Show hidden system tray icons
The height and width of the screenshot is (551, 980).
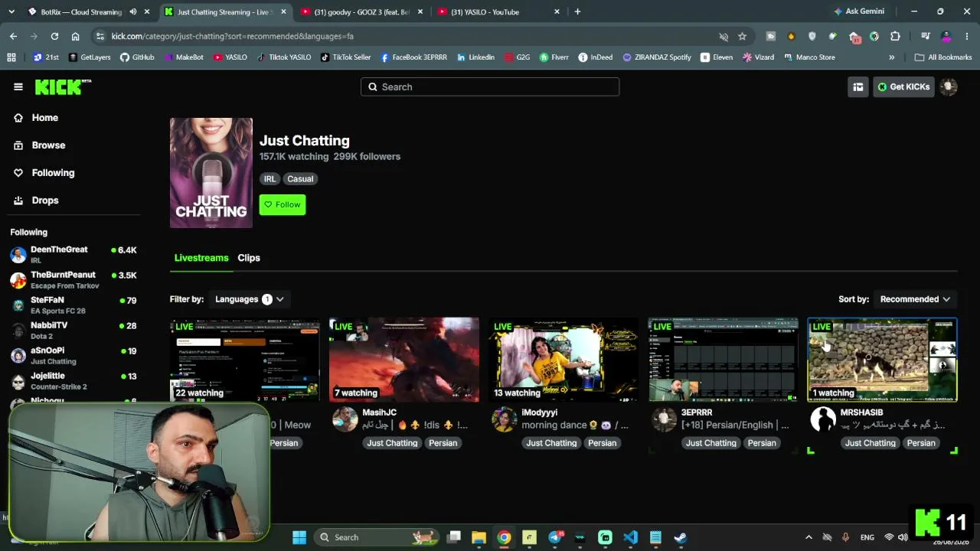(808, 537)
